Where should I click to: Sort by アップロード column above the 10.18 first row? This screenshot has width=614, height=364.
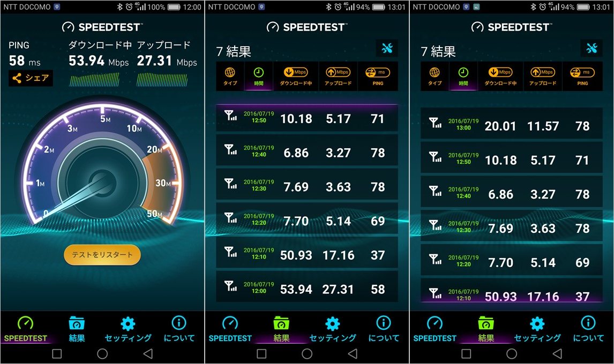point(338,76)
